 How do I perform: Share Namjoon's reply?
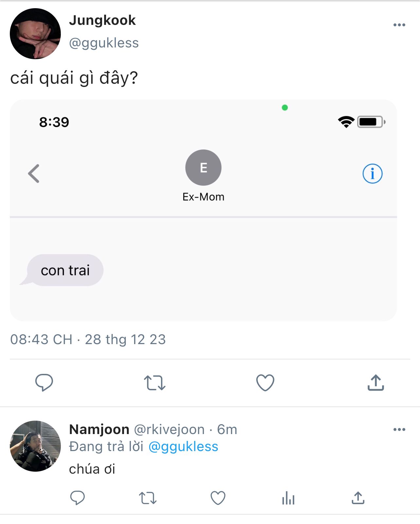click(x=358, y=498)
